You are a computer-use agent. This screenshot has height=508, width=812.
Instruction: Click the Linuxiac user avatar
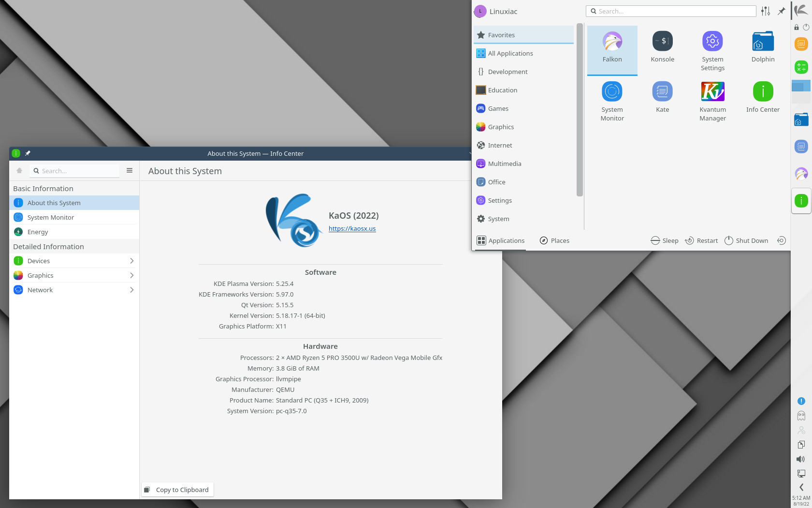pos(480,11)
